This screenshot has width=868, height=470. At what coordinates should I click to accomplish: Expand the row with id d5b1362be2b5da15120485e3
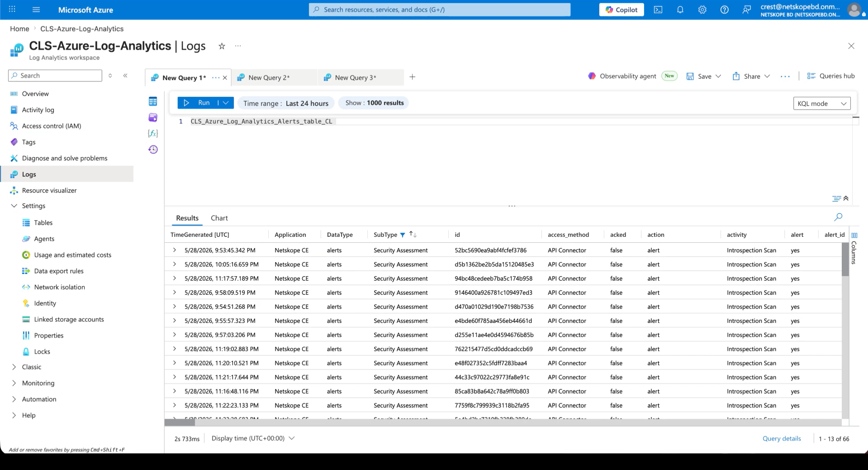(175, 264)
